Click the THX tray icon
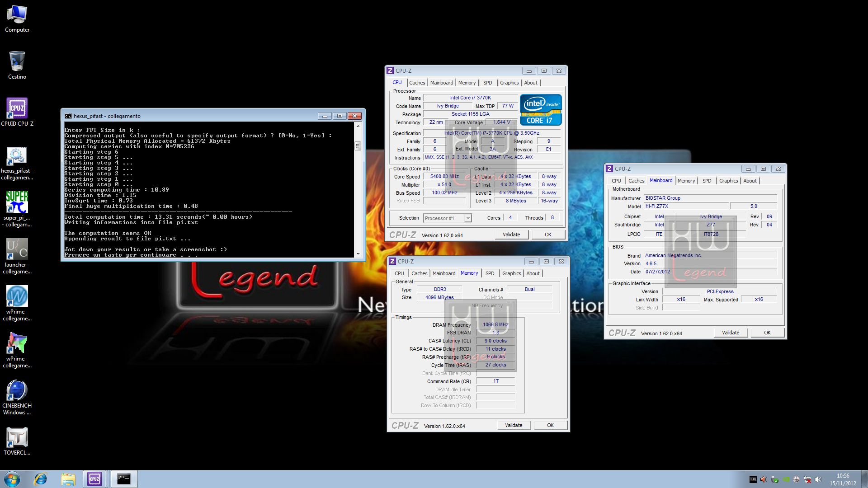 click(753, 479)
